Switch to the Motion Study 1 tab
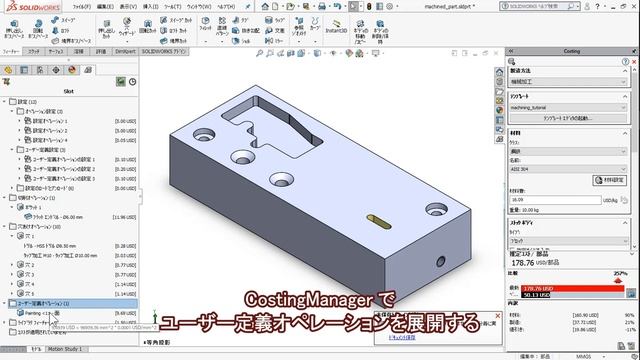 pos(65,349)
